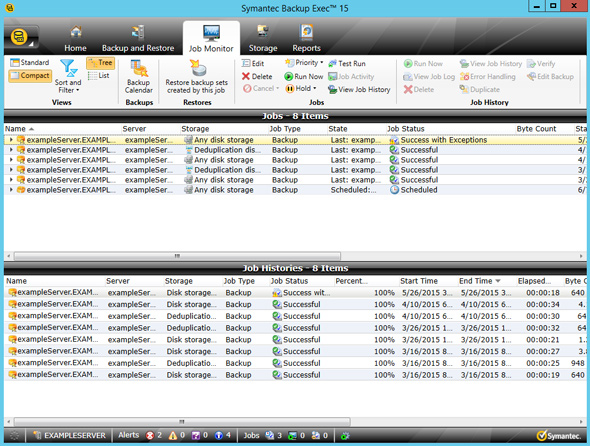This screenshot has width=590, height=446.
Task: Click the Job Histories horizontal scrollbar
Action: tap(182, 422)
